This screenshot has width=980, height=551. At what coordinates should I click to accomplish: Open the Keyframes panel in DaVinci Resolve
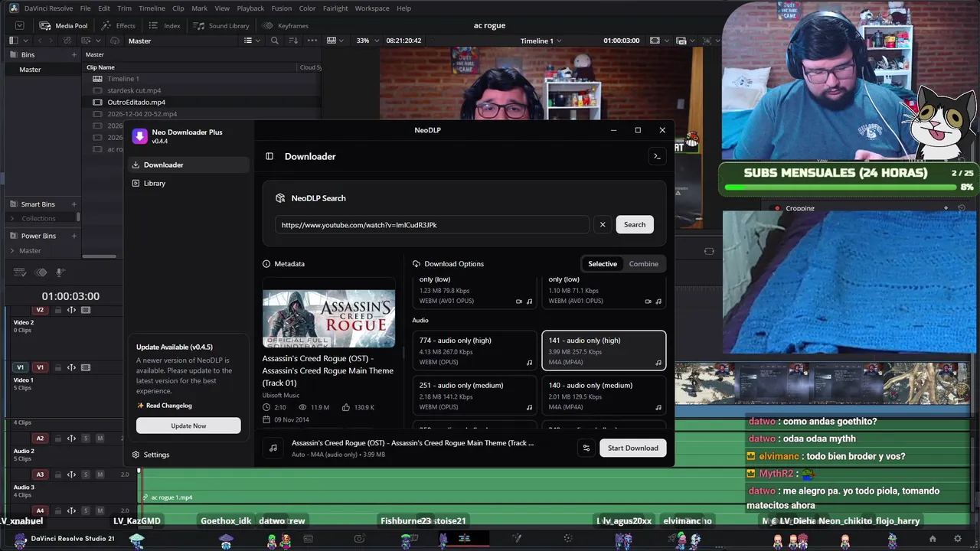(x=286, y=25)
